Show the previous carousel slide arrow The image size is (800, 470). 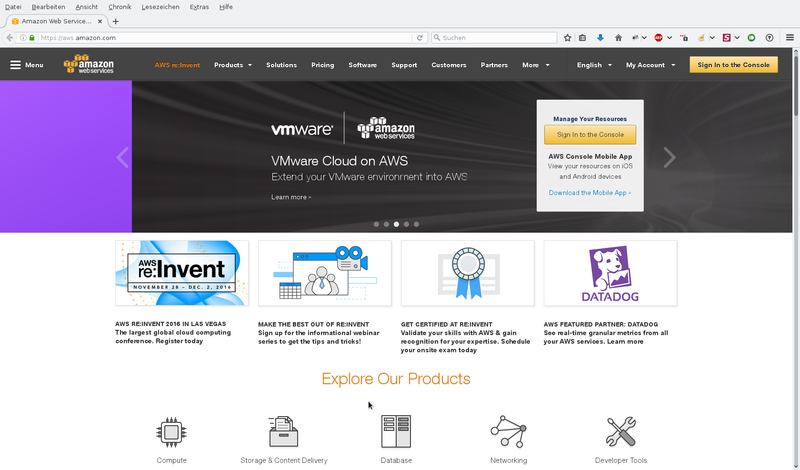(122, 157)
